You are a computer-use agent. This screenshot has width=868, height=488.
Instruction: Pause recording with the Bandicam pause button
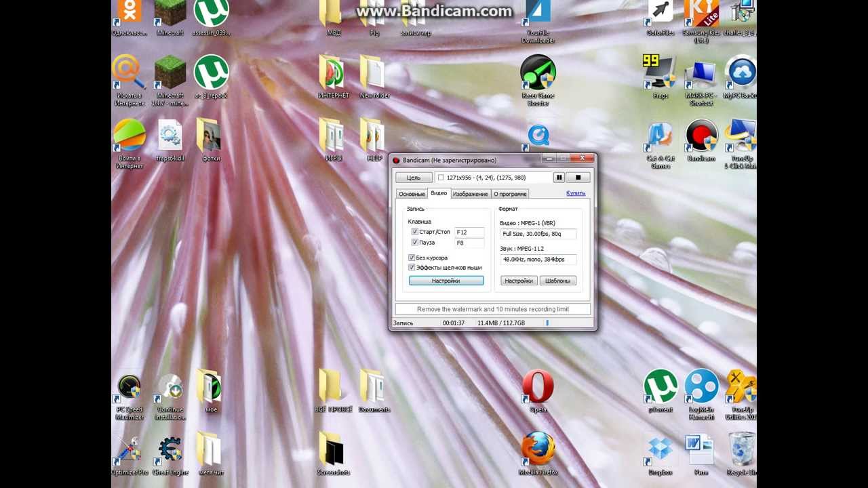click(x=559, y=178)
